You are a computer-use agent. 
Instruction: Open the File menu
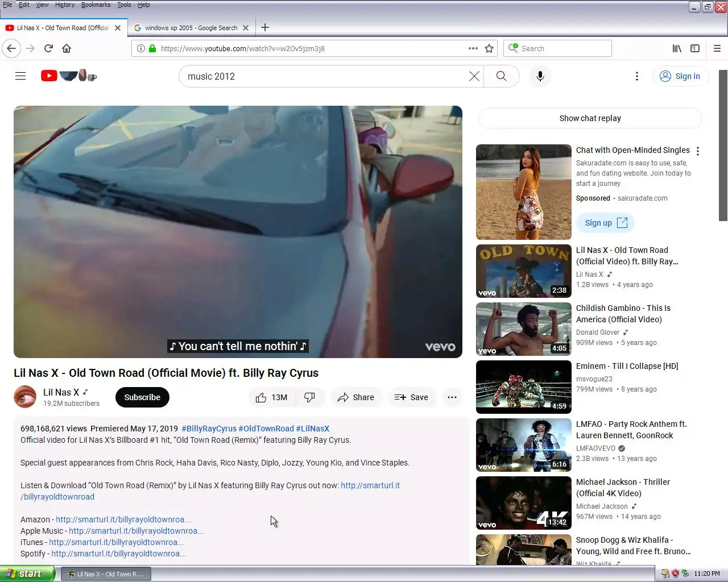pyautogui.click(x=7, y=5)
